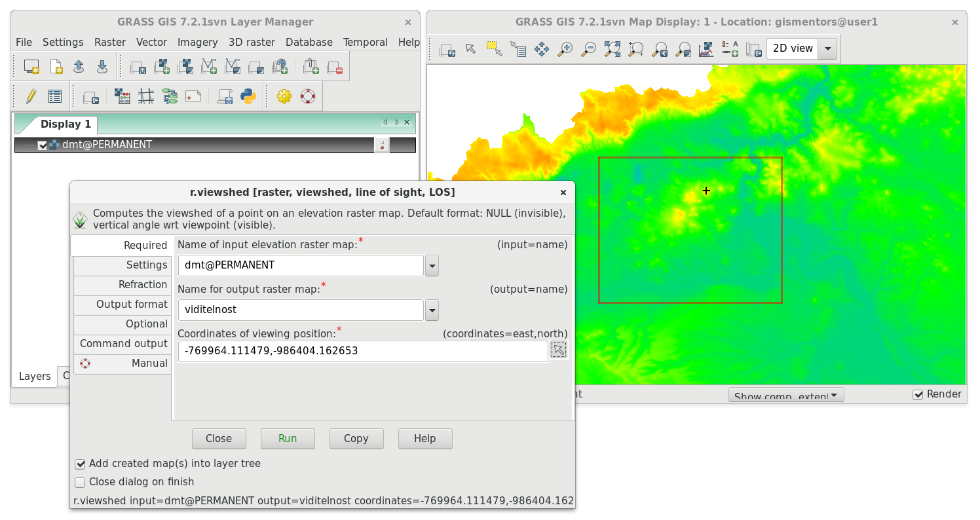Select the Pan tool

pos(542,49)
